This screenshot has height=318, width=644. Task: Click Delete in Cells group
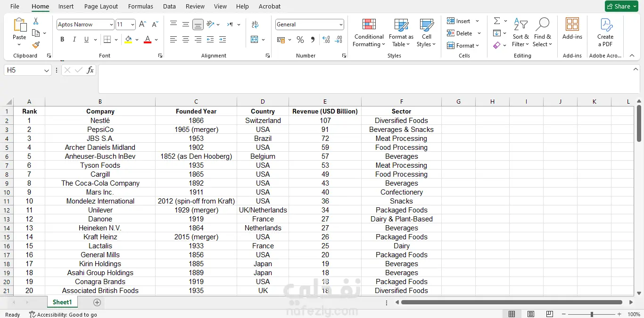464,33
